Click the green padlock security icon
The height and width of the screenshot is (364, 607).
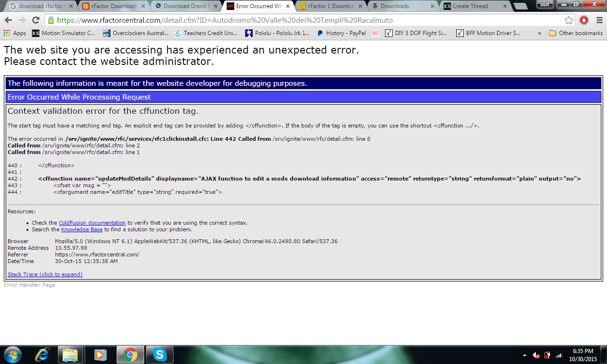51,20
